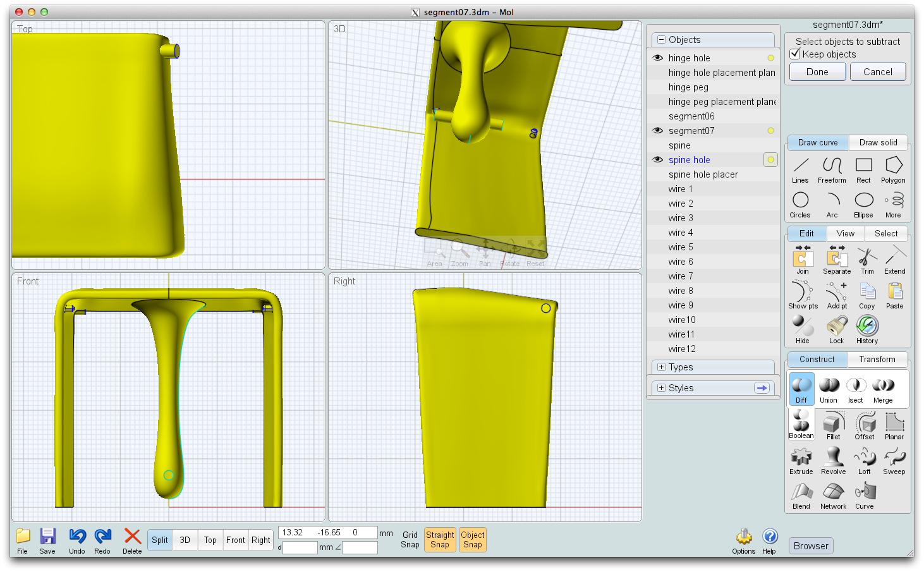Click the Hide objects tool
924x572 pixels.
[803, 330]
